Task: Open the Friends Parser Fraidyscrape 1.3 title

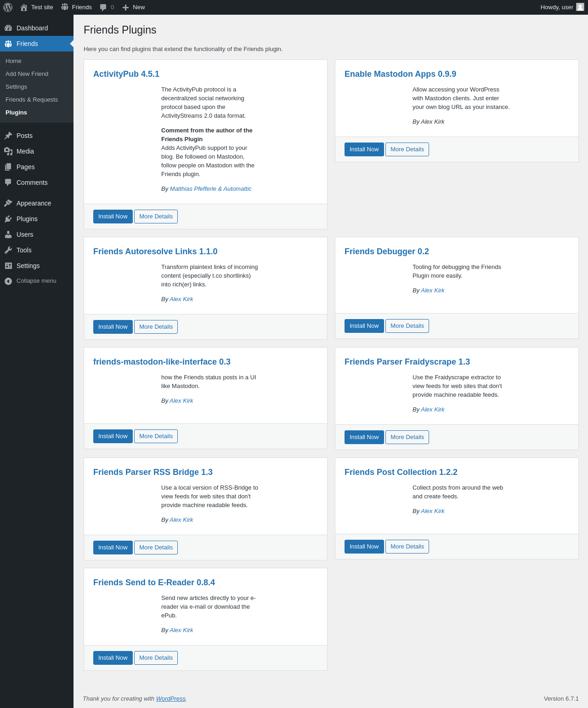Action: pyautogui.click(x=407, y=362)
